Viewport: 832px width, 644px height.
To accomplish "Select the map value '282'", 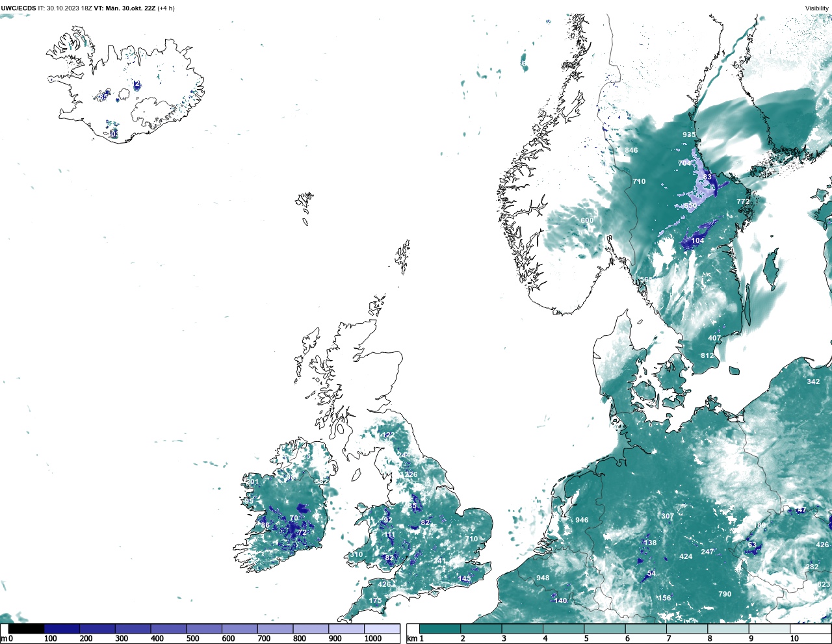I will (x=812, y=567).
